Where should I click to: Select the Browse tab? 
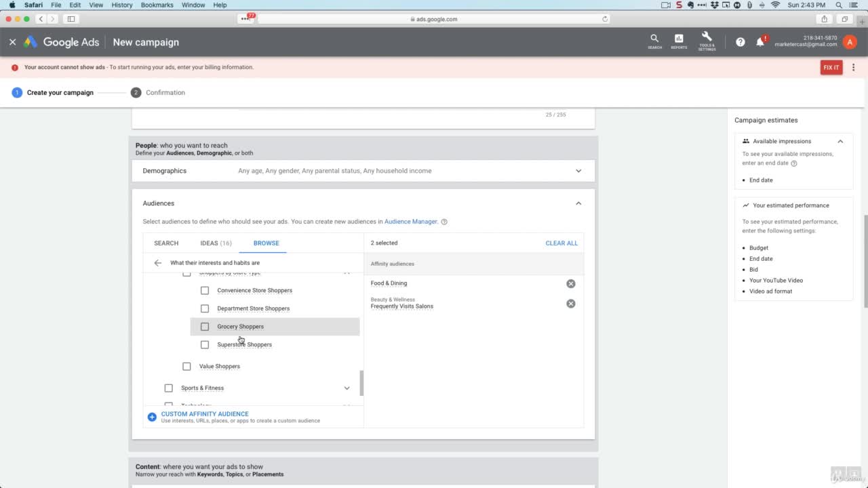266,243
